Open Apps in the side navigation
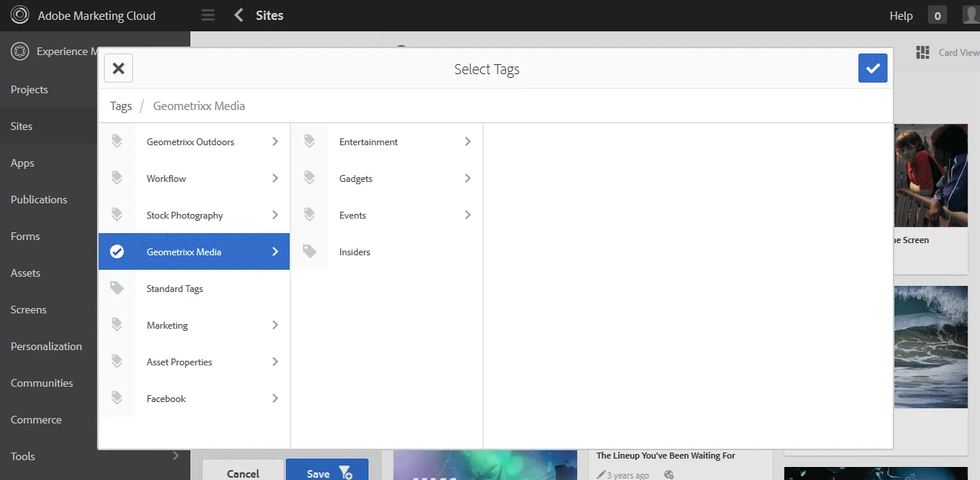This screenshot has height=480, width=980. click(22, 163)
